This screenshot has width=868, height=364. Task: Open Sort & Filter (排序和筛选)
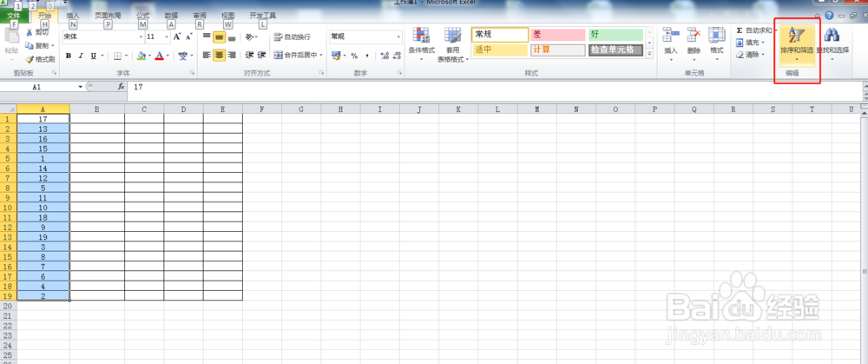[x=797, y=45]
